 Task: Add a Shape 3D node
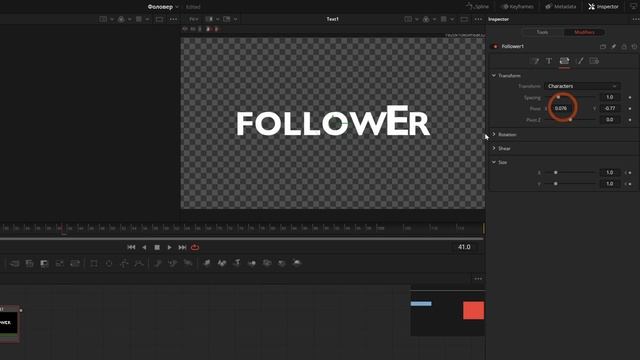pyautogui.click(x=222, y=263)
